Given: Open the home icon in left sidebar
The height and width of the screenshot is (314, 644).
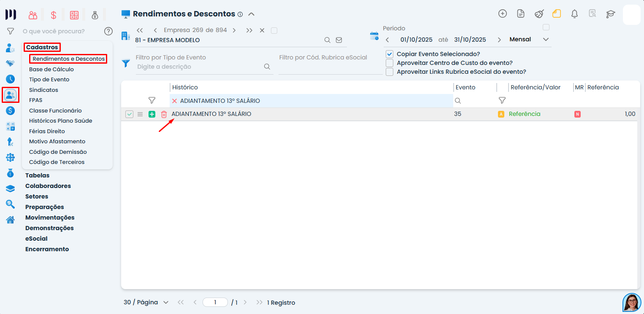Looking at the screenshot, I should point(11,220).
